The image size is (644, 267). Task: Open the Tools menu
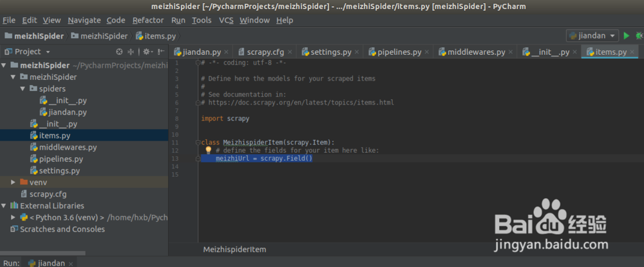coord(202,20)
